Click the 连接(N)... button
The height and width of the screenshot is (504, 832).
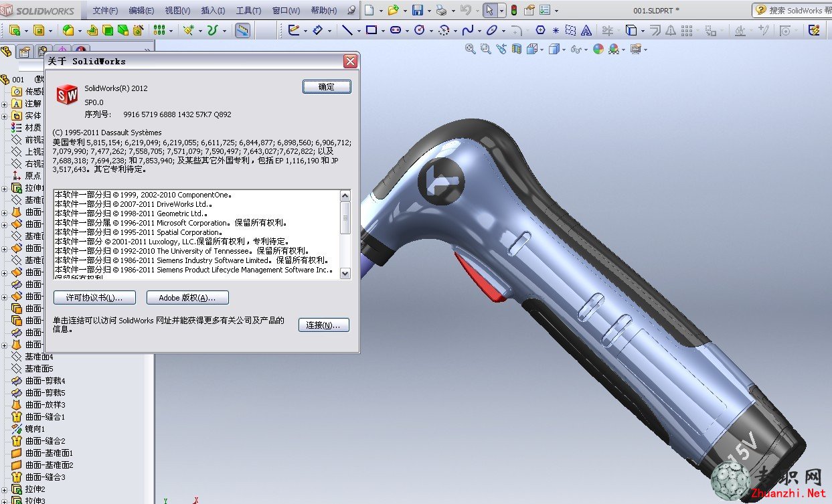coord(324,325)
